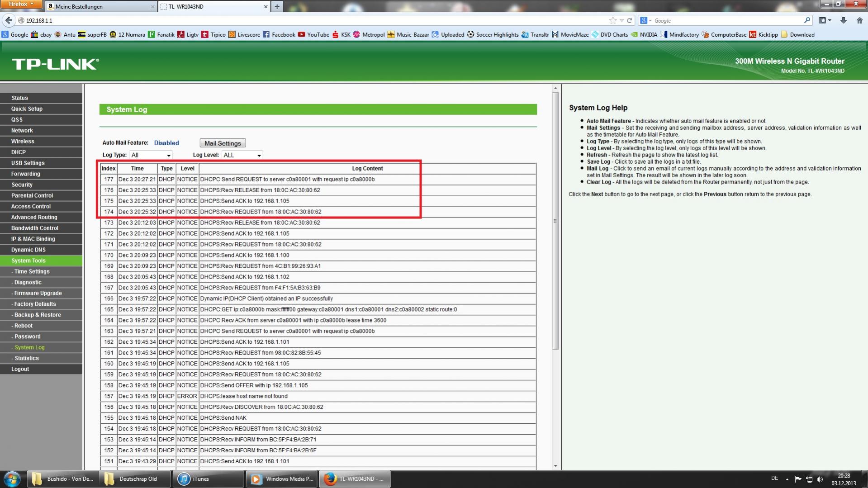Switch to the Meine Bestellungen tab
868x488 pixels.
click(100, 6)
